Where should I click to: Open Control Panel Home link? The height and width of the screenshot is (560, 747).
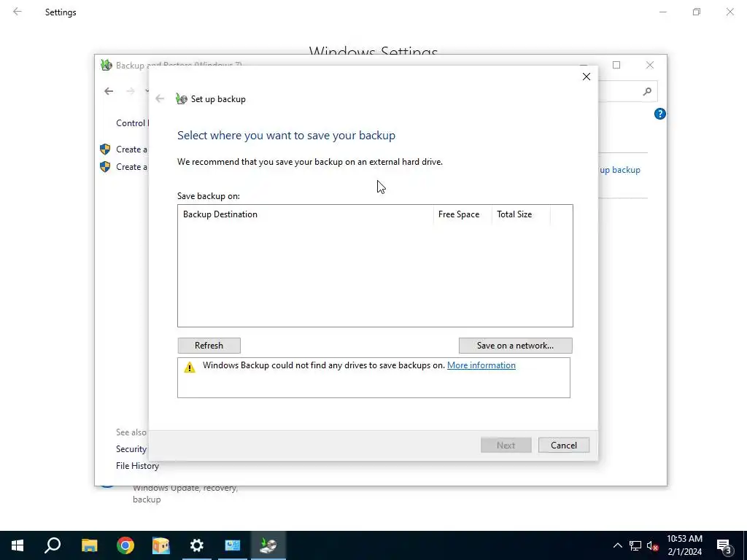(x=132, y=122)
